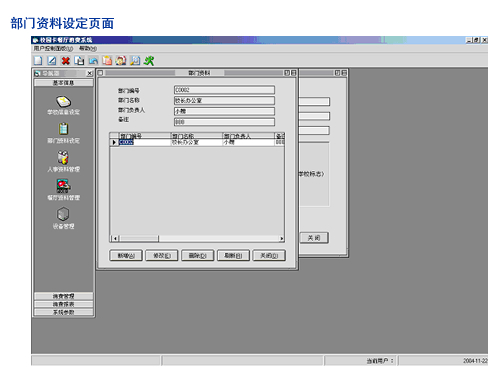Click the 部门编号 input field

tap(224, 90)
